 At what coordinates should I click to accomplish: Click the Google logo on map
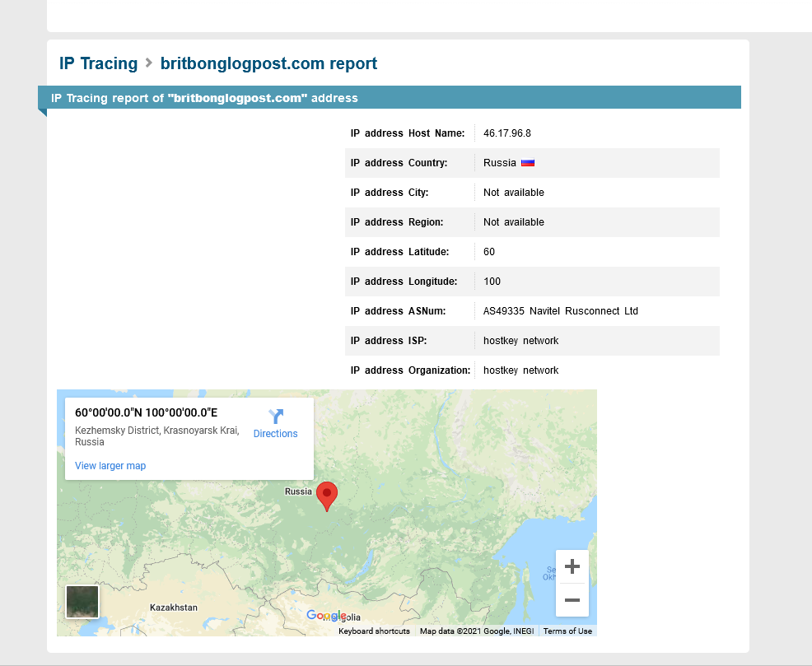(x=326, y=615)
